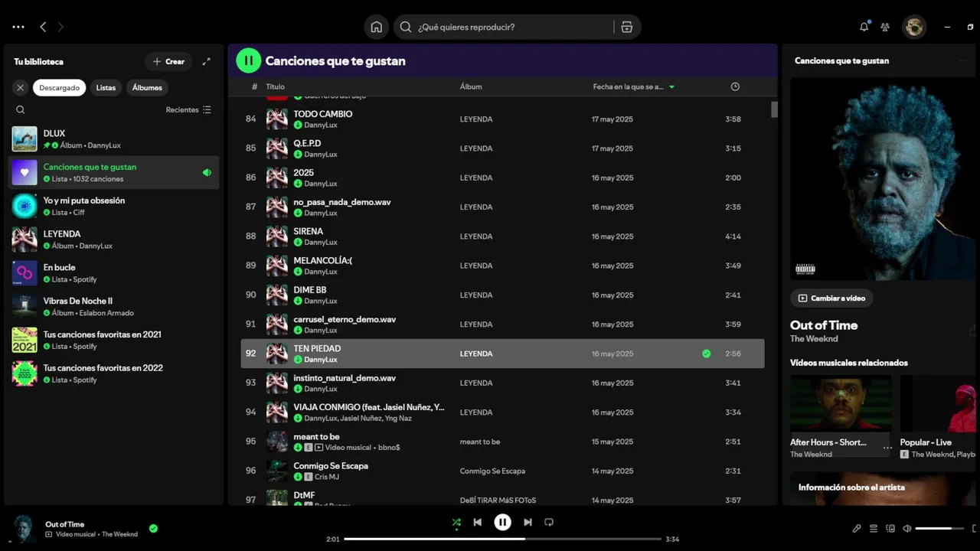Open LEYENDA album link in TEN PIEDAD row
Image resolution: width=980 pixels, height=551 pixels.
pos(476,354)
